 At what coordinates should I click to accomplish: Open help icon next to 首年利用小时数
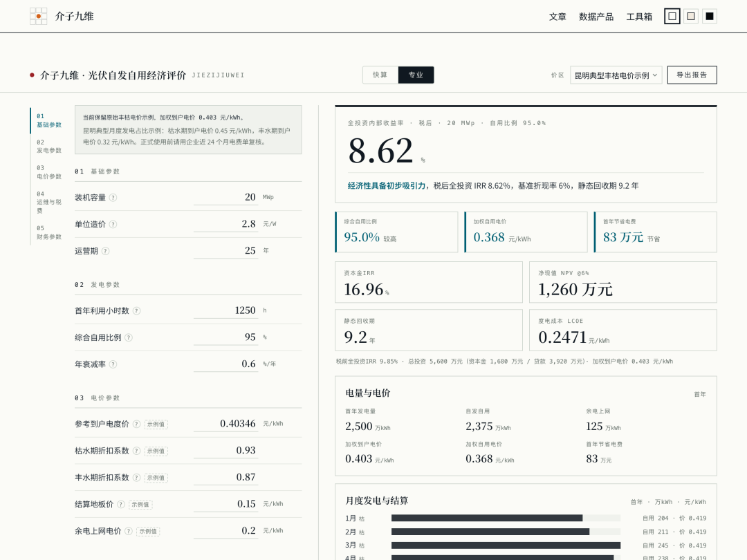point(136,311)
